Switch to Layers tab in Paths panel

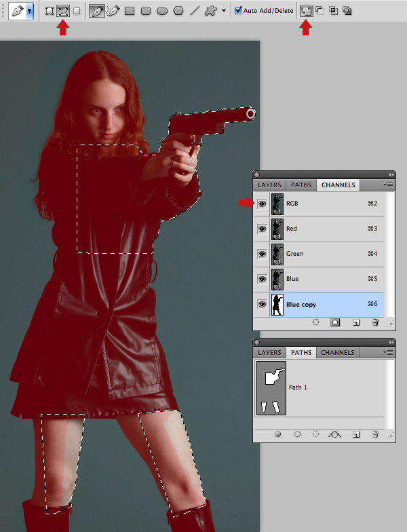[x=269, y=353]
